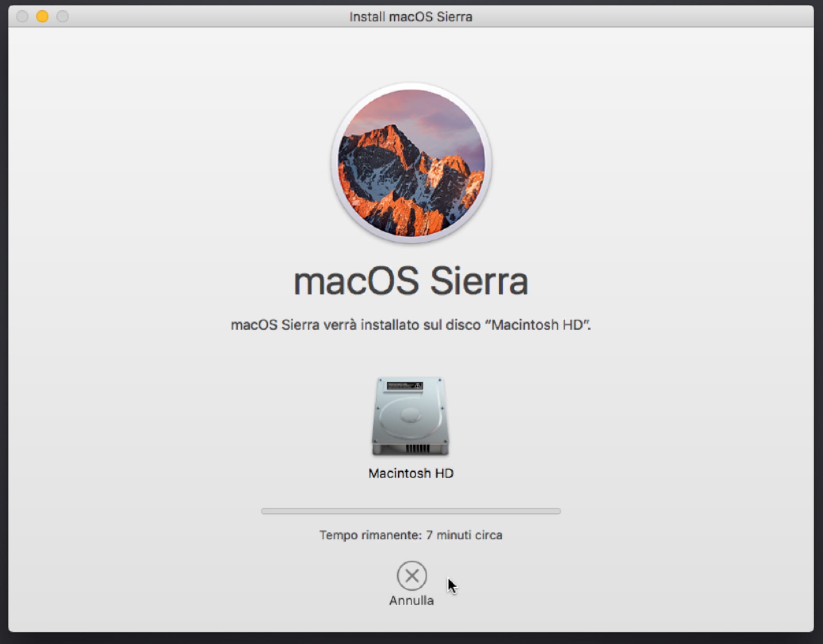The height and width of the screenshot is (644, 823).
Task: Click the grayed-out close window button
Action: pos(22,17)
